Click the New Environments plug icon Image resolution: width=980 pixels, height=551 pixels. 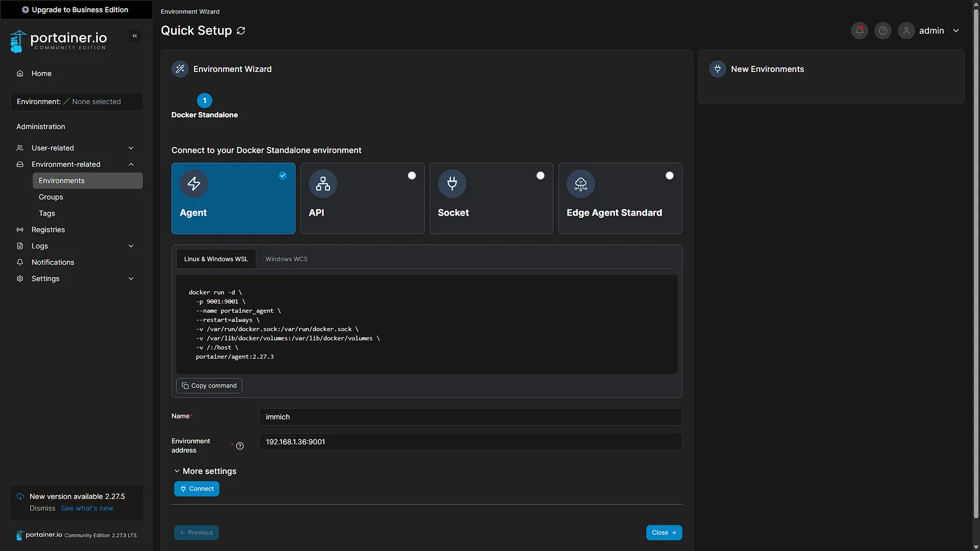[x=718, y=69]
